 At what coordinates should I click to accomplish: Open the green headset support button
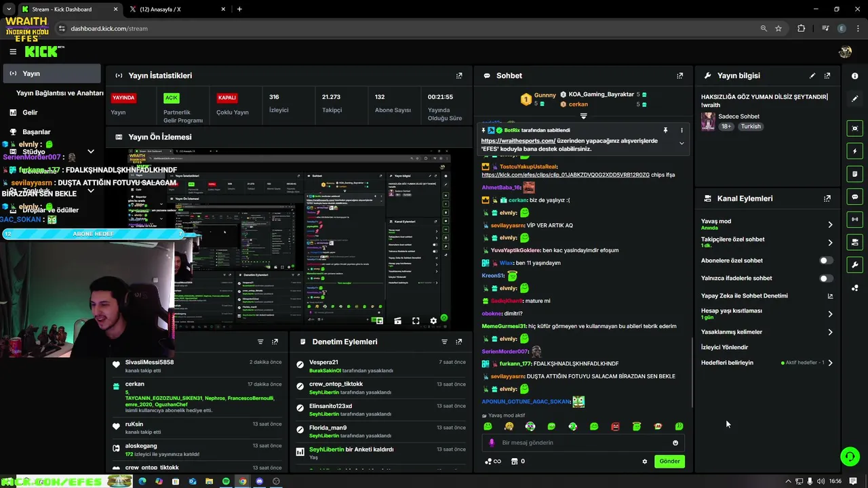[850, 457]
